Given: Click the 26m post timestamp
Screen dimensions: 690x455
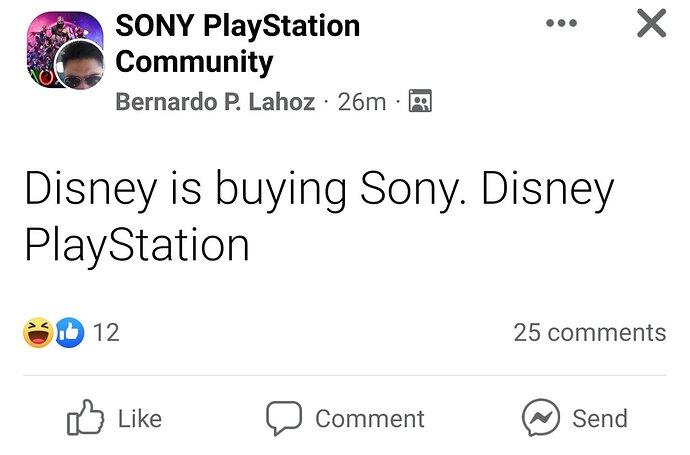Looking at the screenshot, I should tap(362, 102).
